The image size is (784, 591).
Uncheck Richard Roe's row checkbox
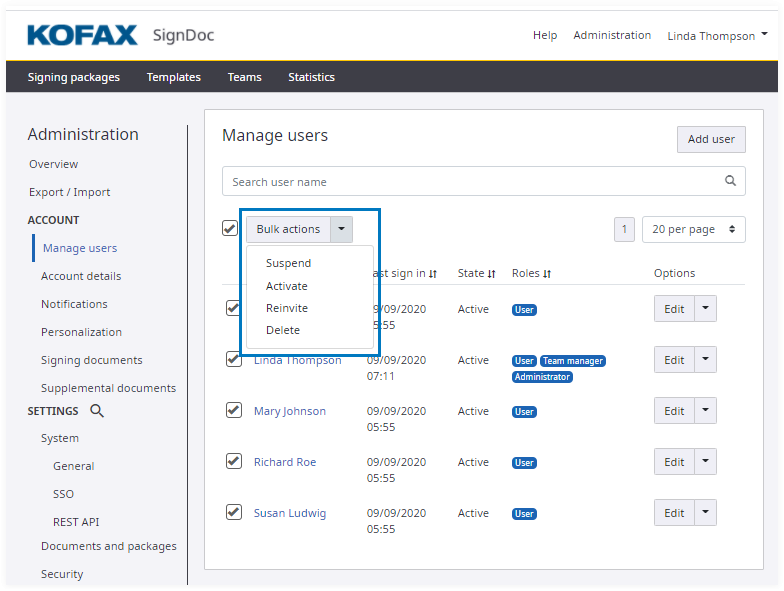234,461
